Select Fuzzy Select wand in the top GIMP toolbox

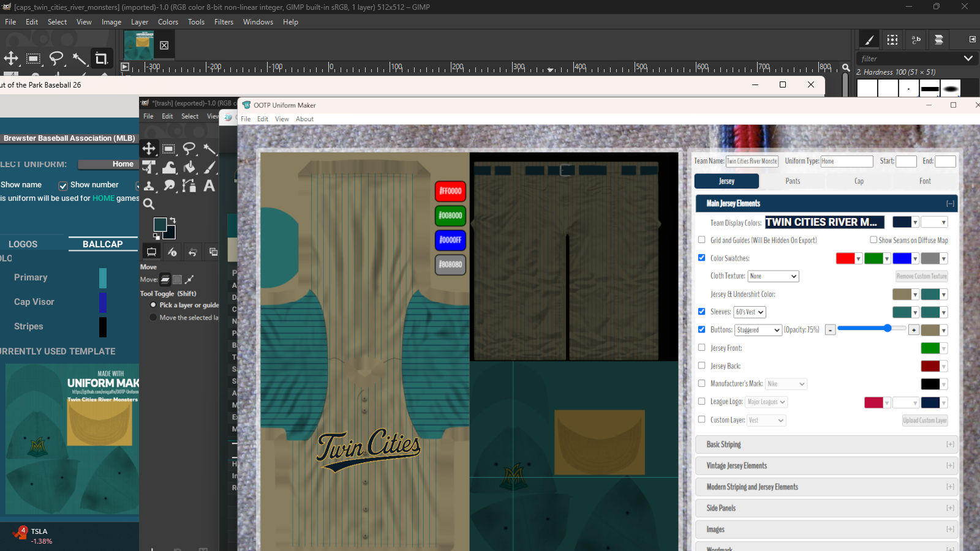[79, 59]
